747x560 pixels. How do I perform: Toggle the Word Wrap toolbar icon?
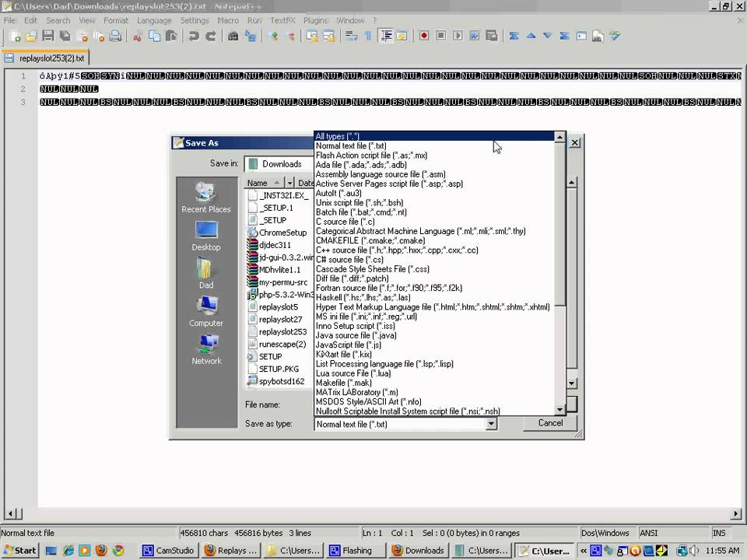(x=351, y=37)
